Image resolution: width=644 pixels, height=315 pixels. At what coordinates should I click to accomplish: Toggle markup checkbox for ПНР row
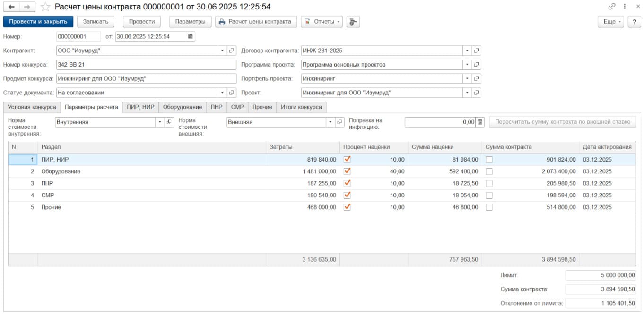point(347,183)
